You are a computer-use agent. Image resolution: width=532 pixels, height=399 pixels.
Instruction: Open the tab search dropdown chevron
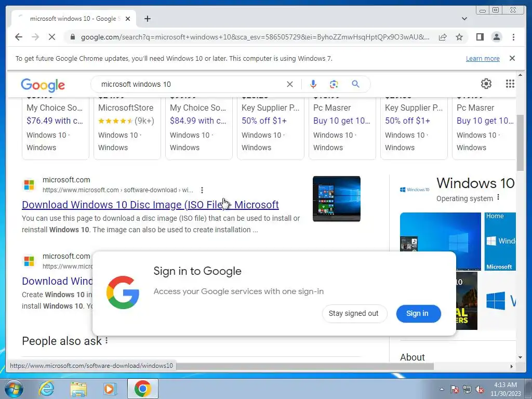[464, 19]
